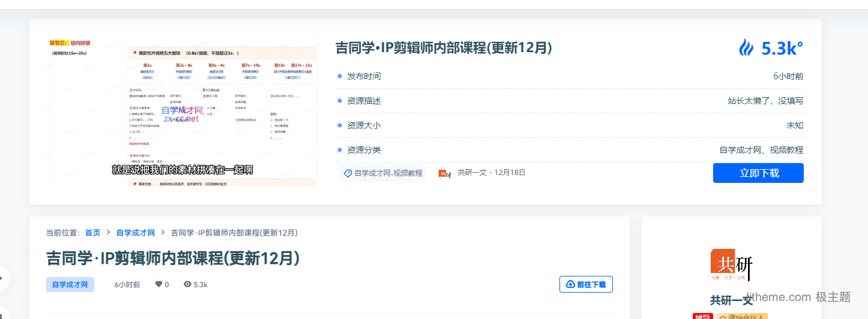Click the heart like icon
Screen dimensions: 868x319
coord(158,284)
